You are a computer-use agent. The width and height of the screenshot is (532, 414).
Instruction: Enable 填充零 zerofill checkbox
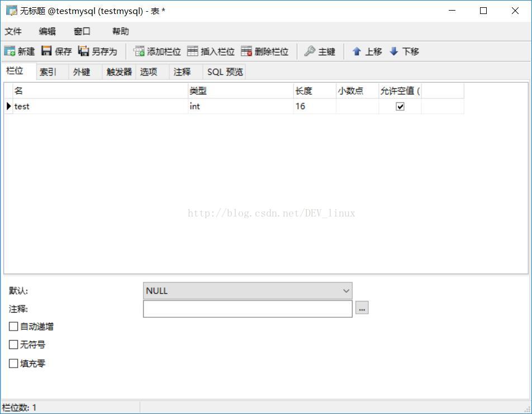[x=13, y=364]
